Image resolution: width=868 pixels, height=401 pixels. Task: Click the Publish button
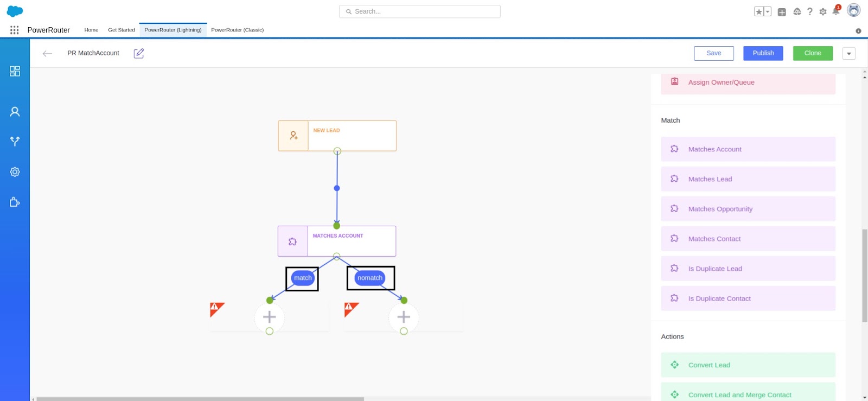tap(763, 53)
